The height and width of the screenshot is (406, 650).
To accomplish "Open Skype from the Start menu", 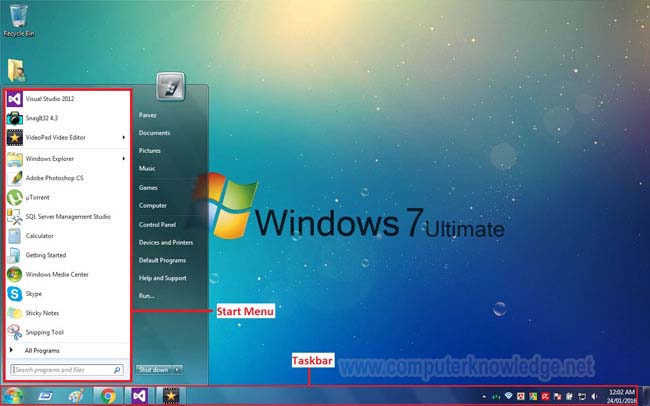I will [x=68, y=294].
